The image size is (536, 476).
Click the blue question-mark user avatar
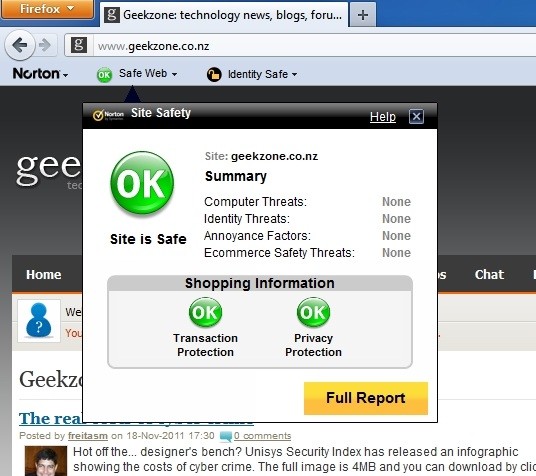(x=39, y=320)
